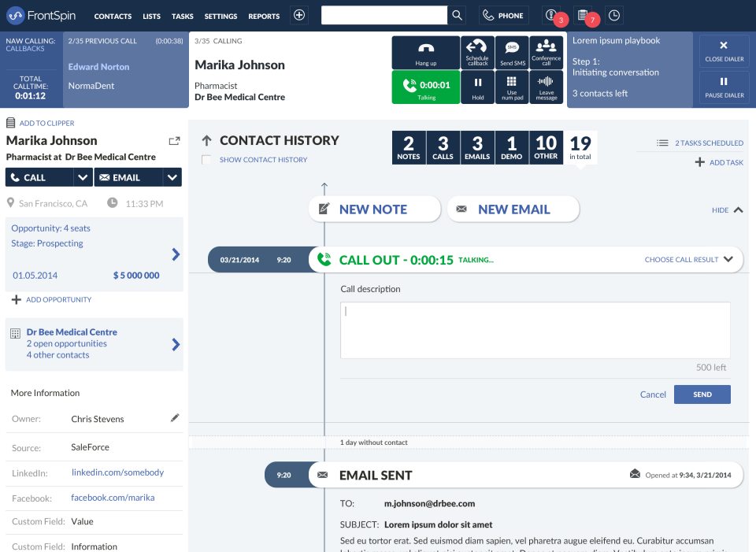The image size is (756, 552).
Task: Open the linkedin.com/somebody link
Action: click(120, 472)
